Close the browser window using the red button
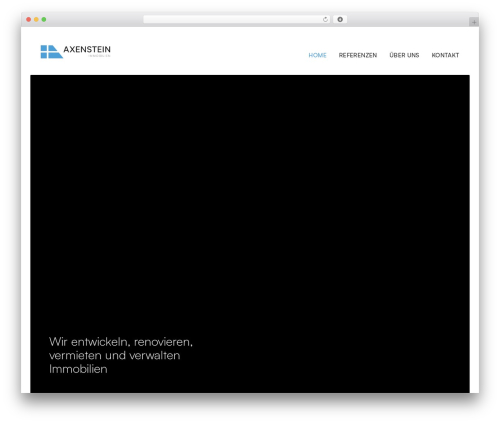 point(29,20)
